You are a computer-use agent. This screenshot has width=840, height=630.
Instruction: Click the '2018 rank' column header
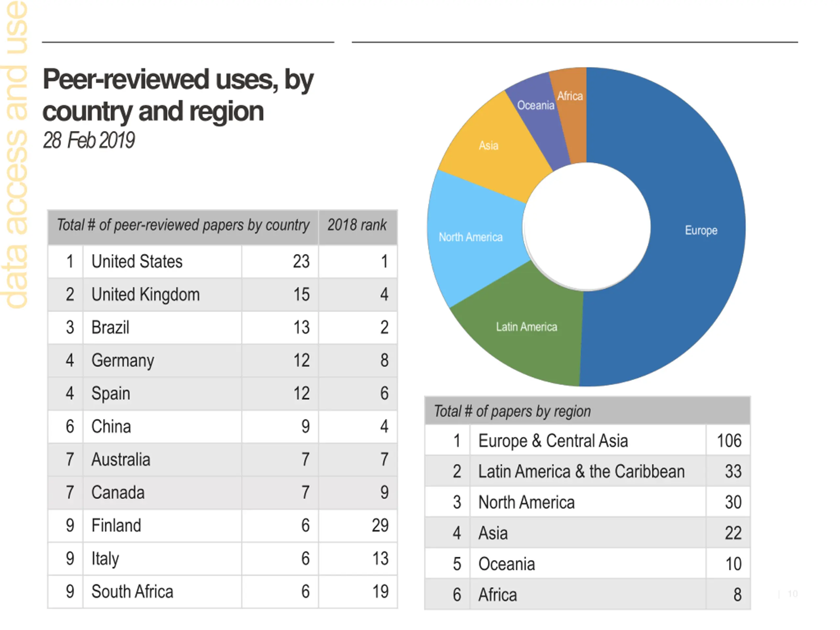click(357, 225)
